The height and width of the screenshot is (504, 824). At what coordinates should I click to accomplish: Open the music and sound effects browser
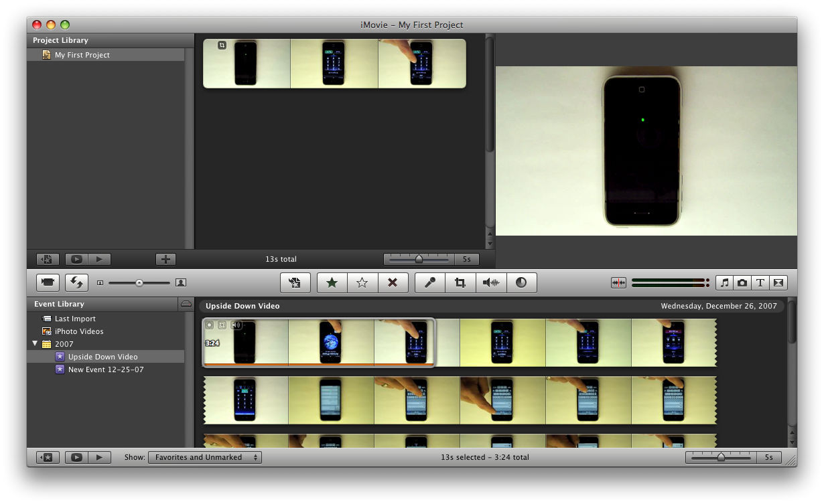724,282
